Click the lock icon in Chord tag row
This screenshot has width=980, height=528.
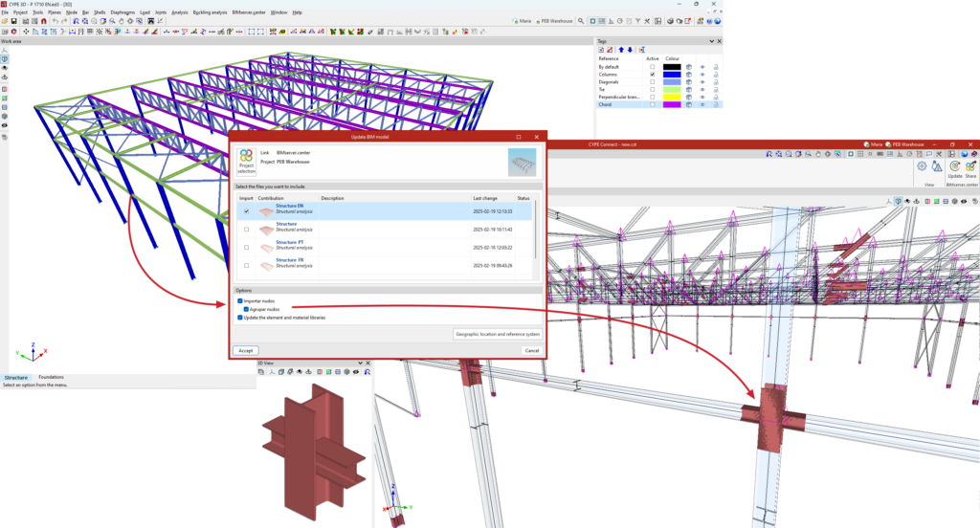(716, 104)
